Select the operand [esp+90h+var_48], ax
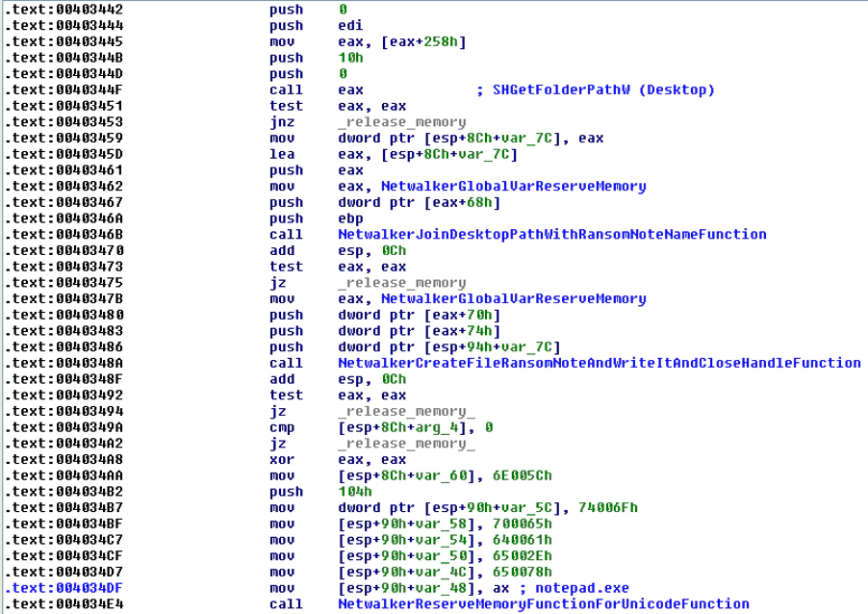This screenshot has width=868, height=614. [423, 587]
